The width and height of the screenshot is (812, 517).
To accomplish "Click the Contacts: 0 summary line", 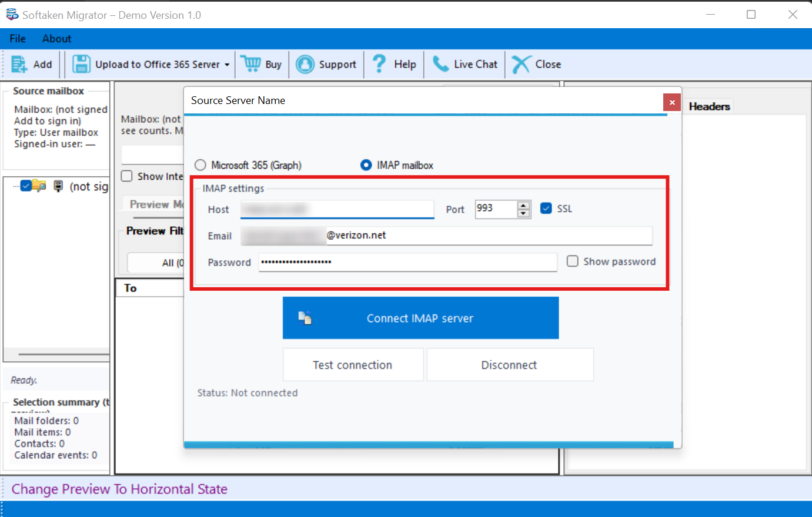I will coord(39,444).
